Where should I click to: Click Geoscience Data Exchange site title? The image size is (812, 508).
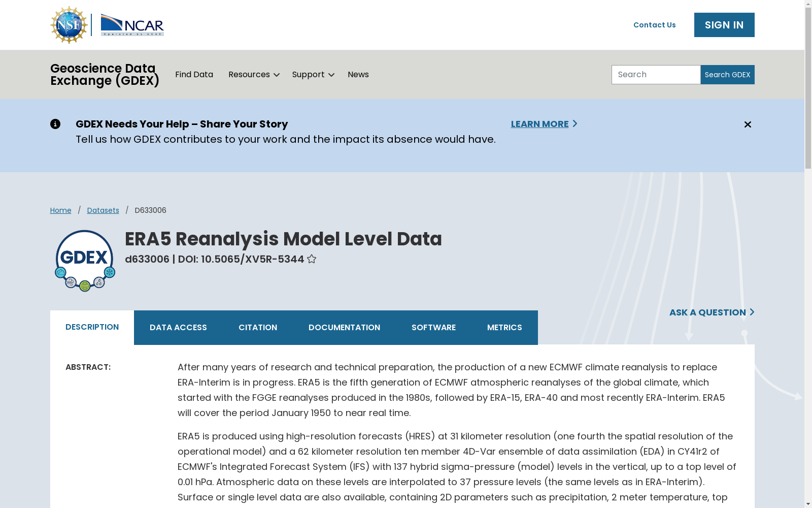[105, 75]
